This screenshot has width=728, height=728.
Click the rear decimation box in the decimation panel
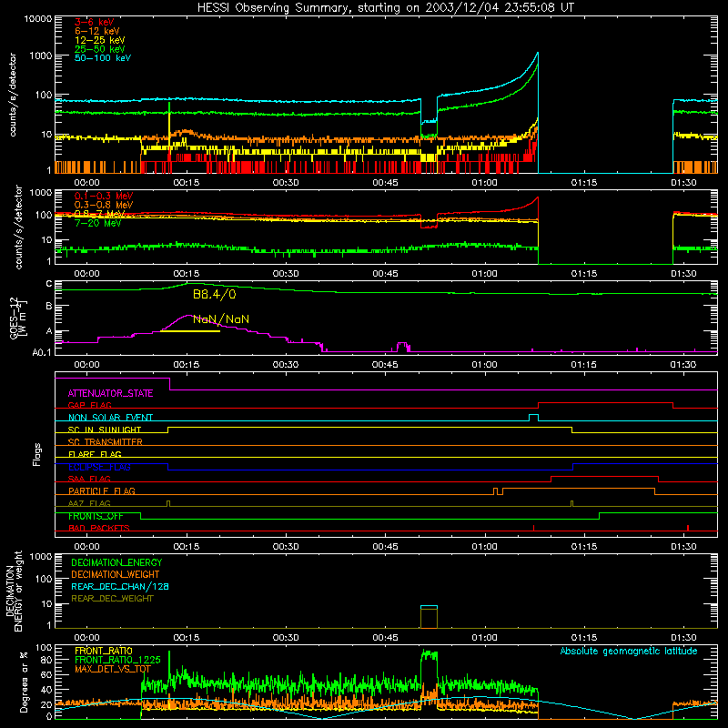(x=429, y=617)
